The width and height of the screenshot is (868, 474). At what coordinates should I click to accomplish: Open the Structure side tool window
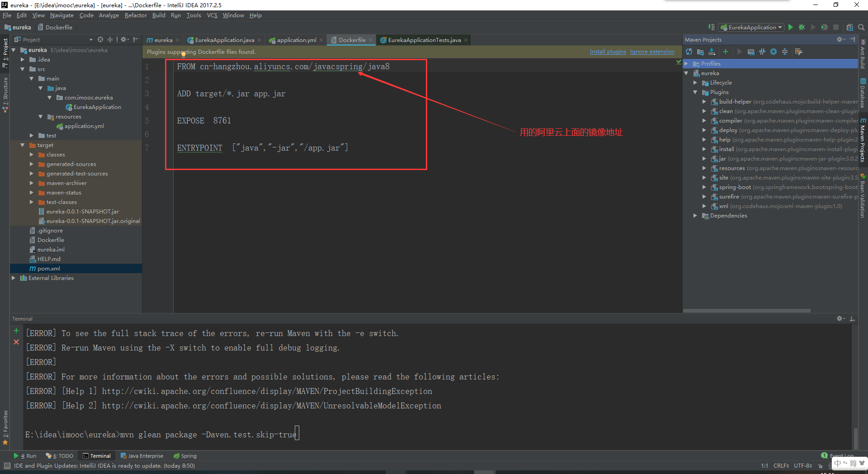pos(5,95)
